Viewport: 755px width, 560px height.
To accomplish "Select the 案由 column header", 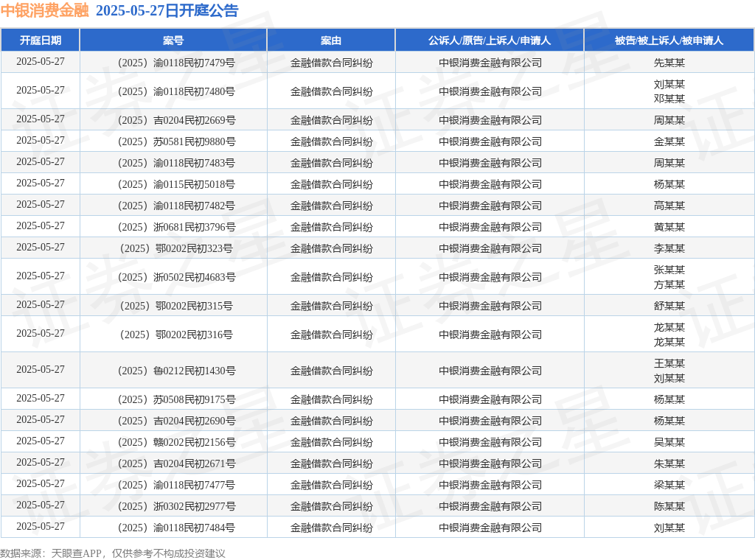I will point(331,41).
